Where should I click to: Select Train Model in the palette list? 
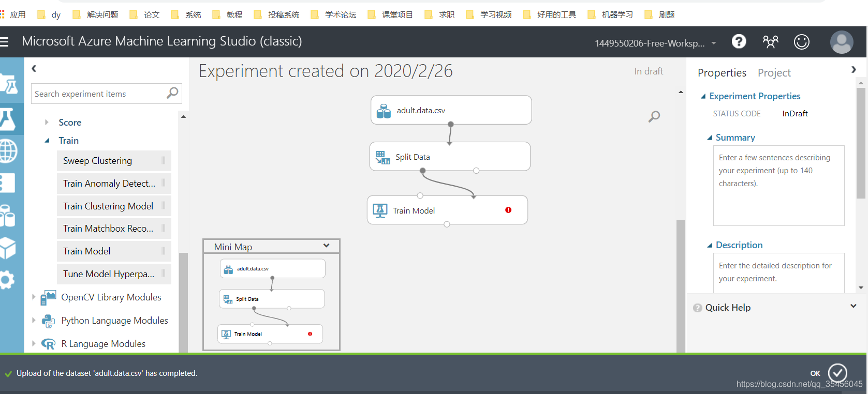114,251
